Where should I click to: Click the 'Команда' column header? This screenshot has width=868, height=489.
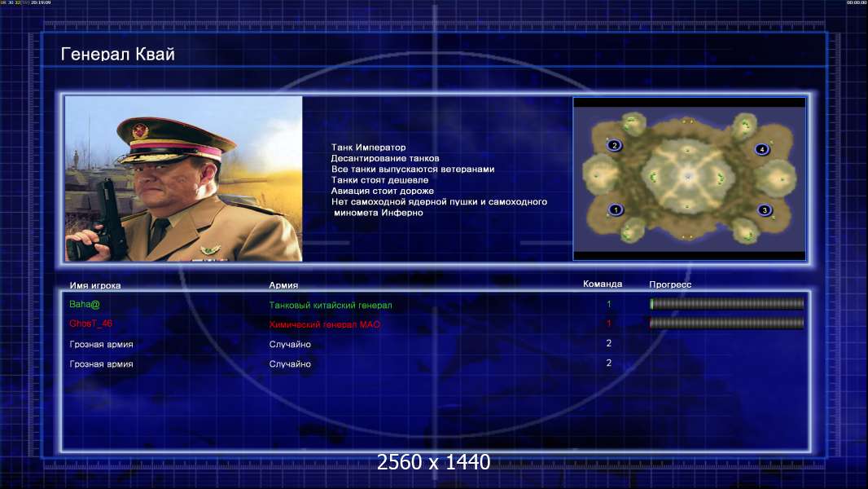click(x=603, y=284)
